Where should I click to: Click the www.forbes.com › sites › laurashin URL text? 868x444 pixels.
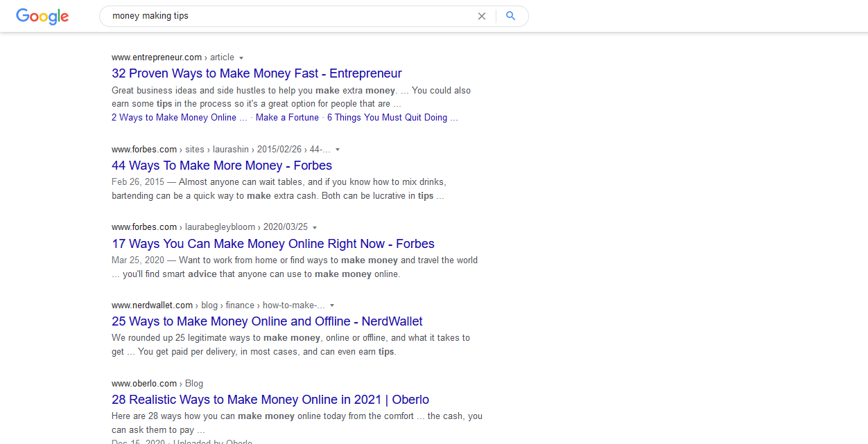click(x=221, y=150)
